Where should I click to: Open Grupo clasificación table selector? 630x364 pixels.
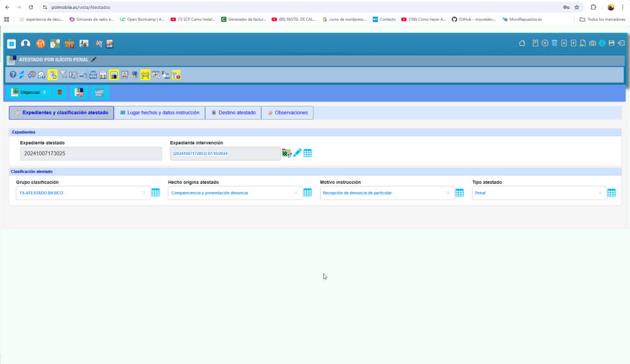pos(156,193)
